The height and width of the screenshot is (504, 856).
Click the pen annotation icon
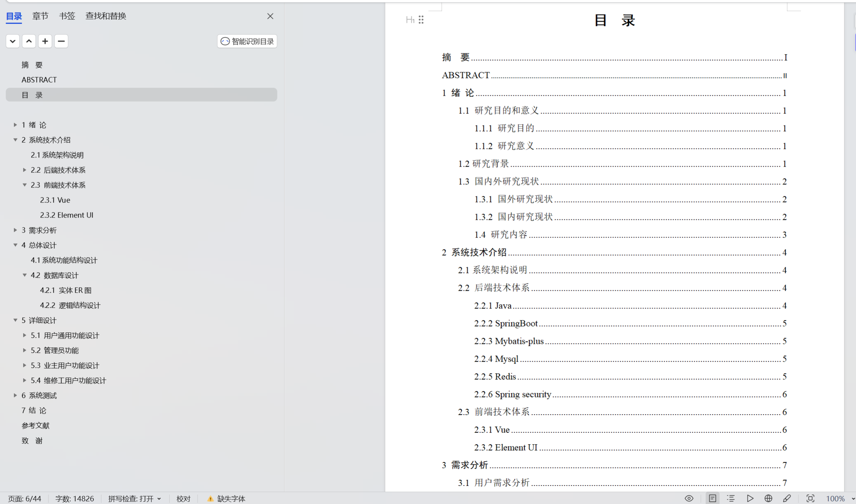click(x=787, y=498)
